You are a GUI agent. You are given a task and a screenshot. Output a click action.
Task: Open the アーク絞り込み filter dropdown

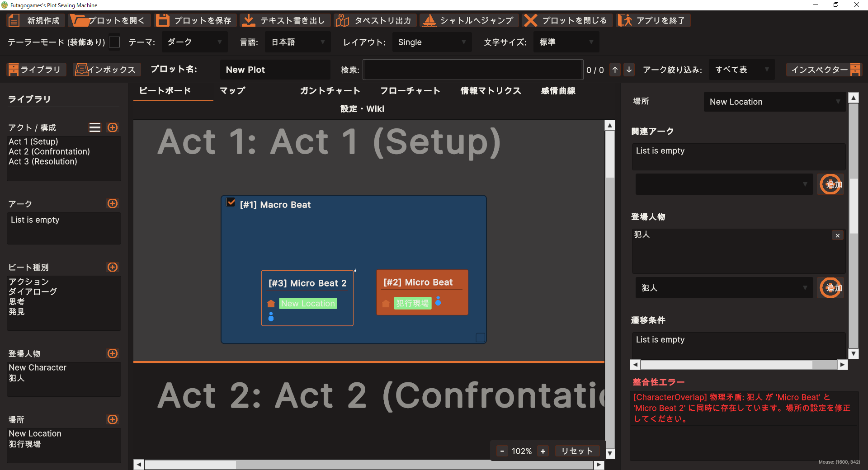741,70
